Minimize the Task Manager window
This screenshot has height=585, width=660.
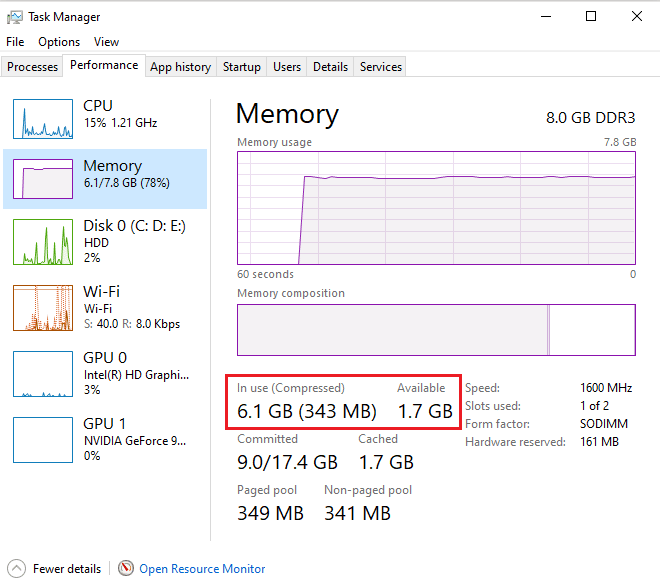coord(546,17)
